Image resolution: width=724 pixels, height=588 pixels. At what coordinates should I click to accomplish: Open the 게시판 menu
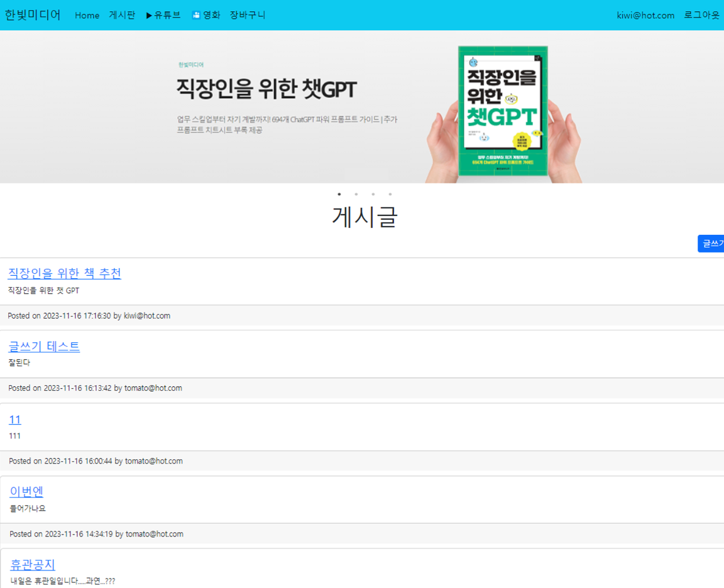tap(122, 15)
